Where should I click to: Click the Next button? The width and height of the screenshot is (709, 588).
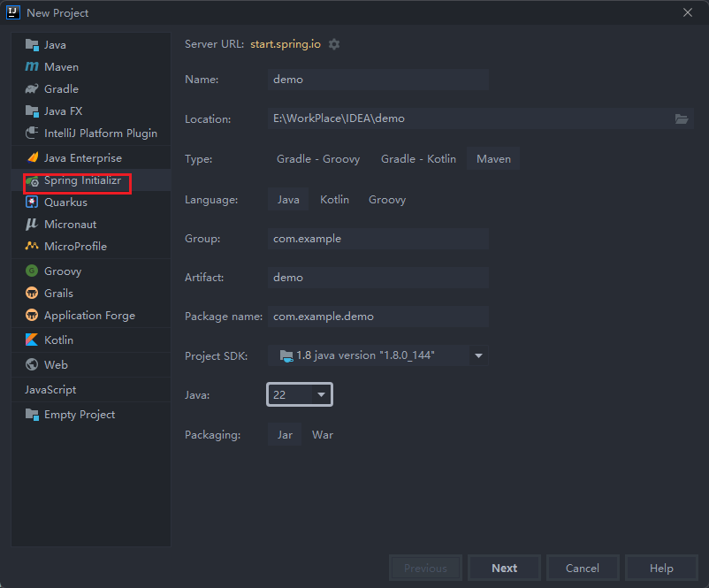pos(504,568)
